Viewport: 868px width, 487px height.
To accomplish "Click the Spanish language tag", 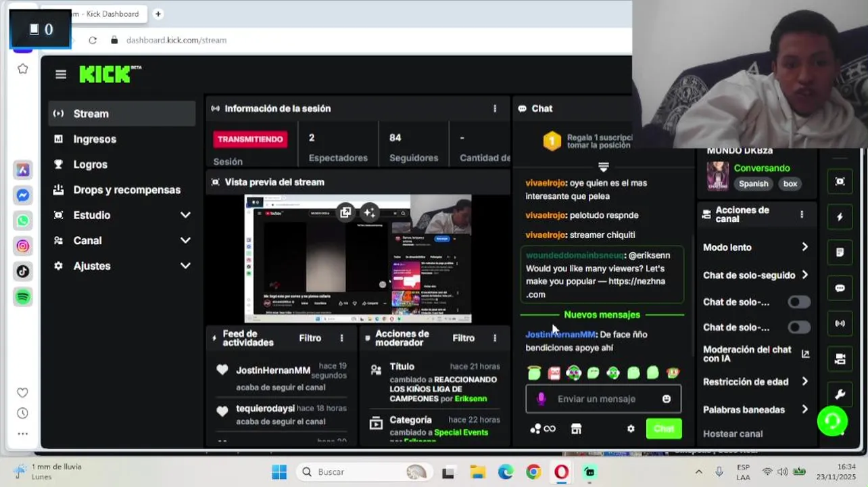I will point(753,184).
